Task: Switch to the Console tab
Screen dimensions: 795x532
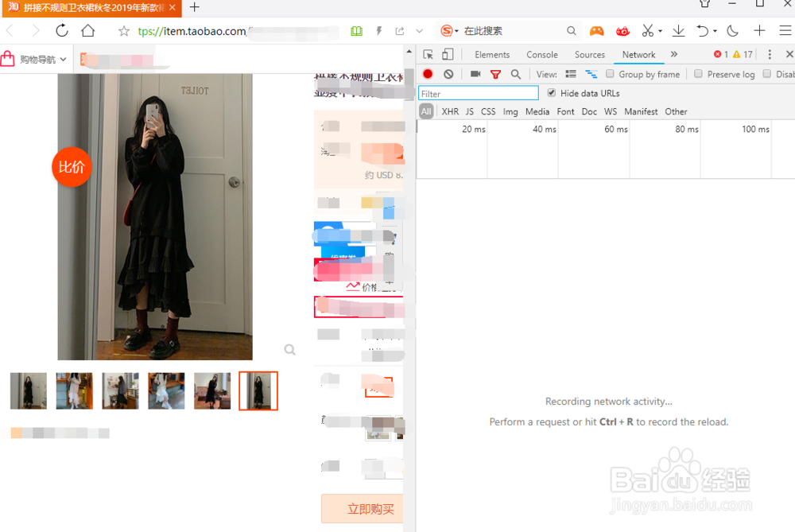Action: pos(542,55)
